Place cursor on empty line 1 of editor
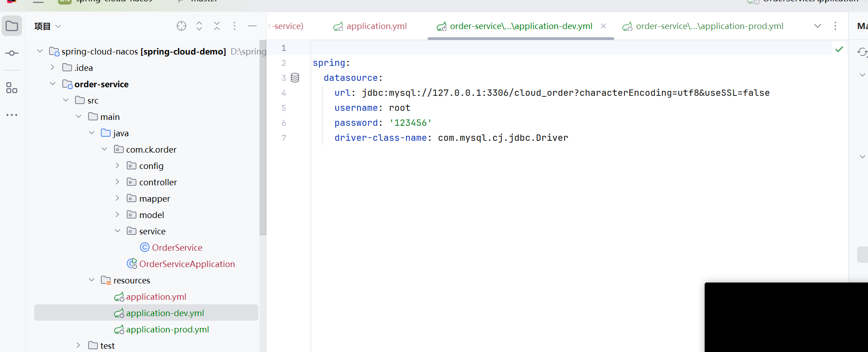868x352 pixels. 571,48
